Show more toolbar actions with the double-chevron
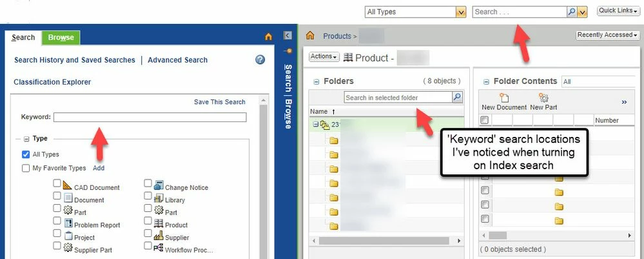644x259 pixels. click(624, 102)
